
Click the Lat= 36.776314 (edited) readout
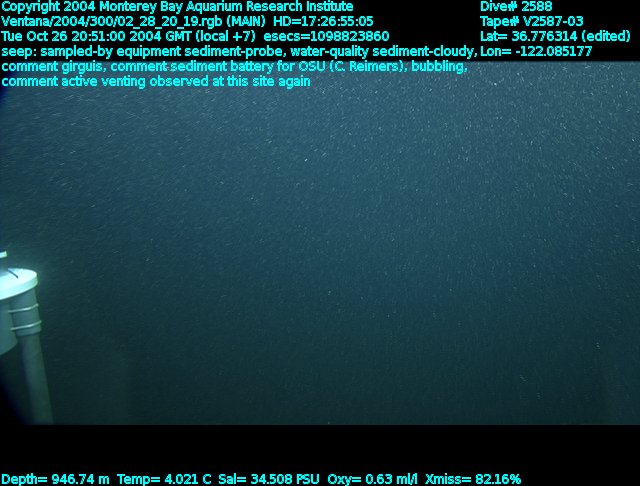[x=555, y=36]
